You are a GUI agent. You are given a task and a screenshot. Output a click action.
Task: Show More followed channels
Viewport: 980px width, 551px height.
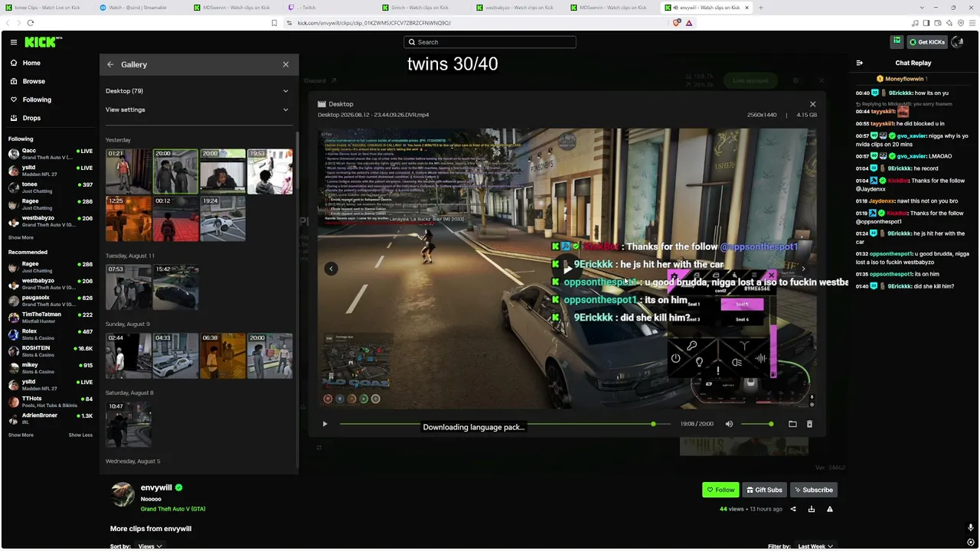(21, 237)
